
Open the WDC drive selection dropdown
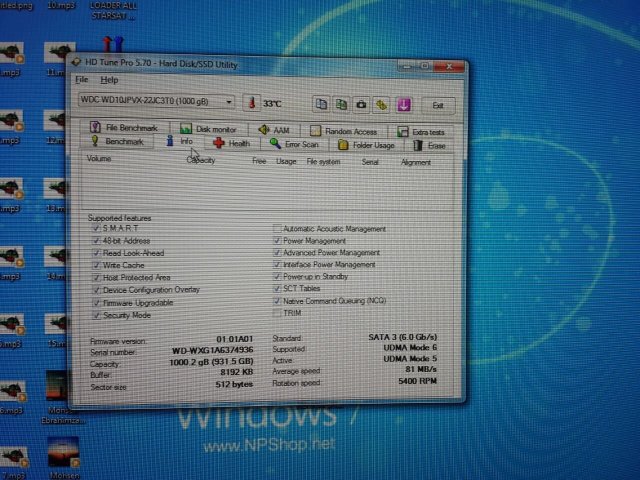156,102
